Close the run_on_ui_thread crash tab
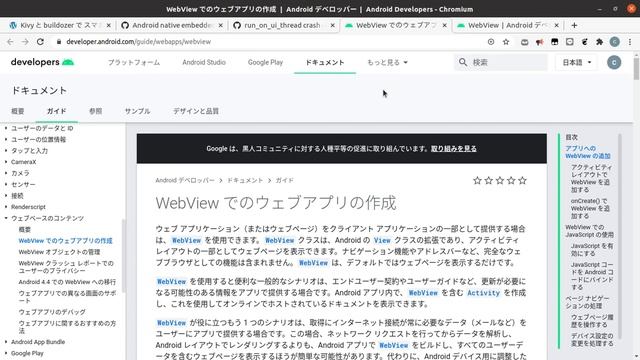Screen dimensions: 640x360 [x=333, y=25]
